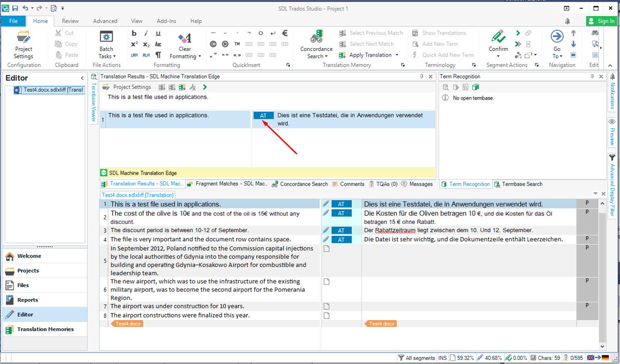
Task: Open the notifications bell
Action: point(568,21)
